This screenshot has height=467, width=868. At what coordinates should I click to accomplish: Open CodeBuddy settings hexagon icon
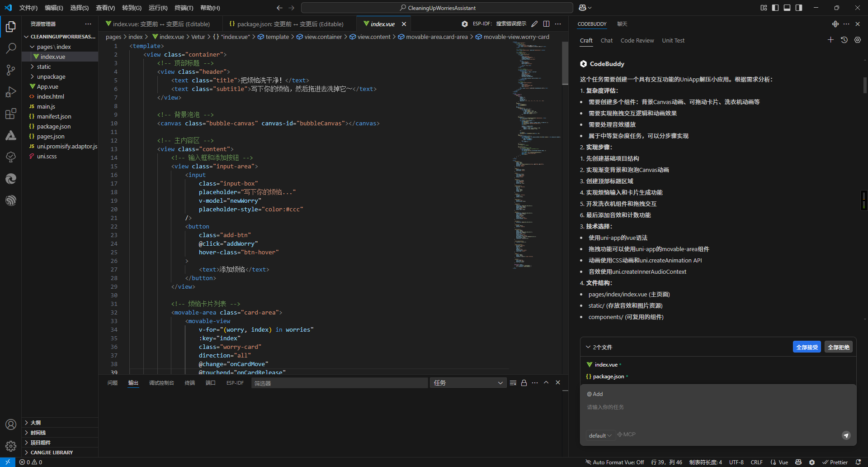coord(858,40)
